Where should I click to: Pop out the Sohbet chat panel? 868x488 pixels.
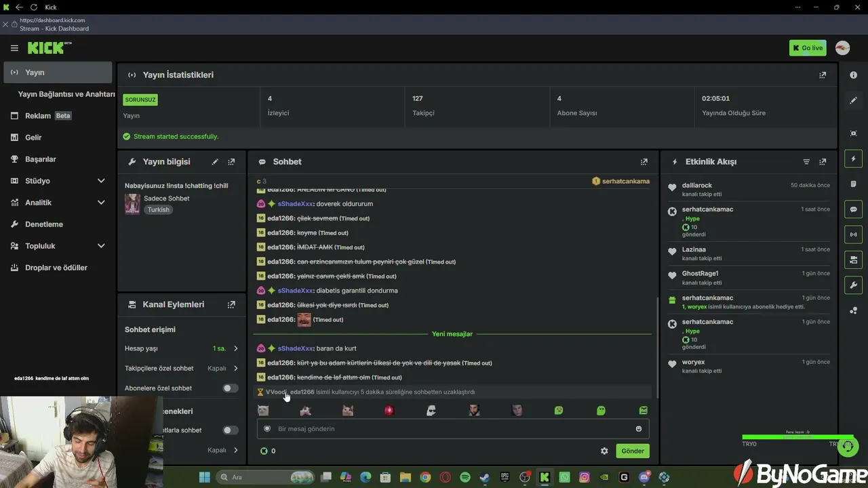[x=644, y=162]
